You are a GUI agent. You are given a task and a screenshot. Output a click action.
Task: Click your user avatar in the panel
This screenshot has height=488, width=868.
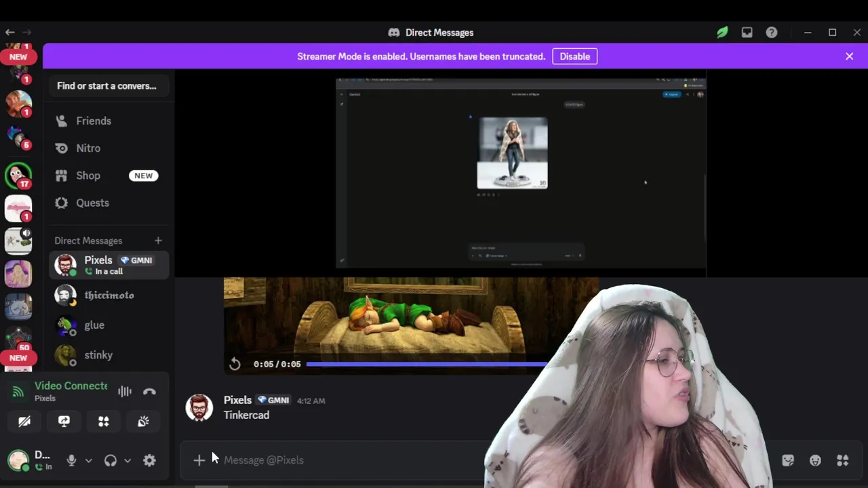[18, 460]
